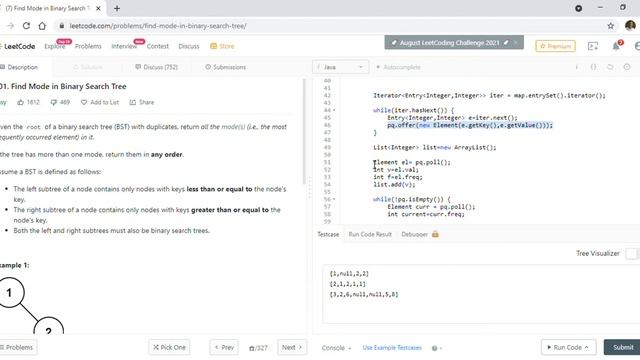The width and height of the screenshot is (640, 360).
Task: Go to the Contest page
Action: (x=158, y=46)
